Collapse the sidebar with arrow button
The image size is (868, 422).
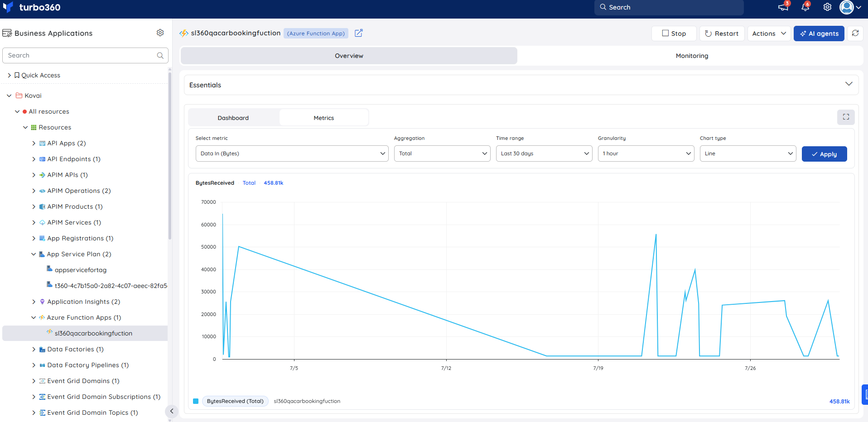pos(171,411)
